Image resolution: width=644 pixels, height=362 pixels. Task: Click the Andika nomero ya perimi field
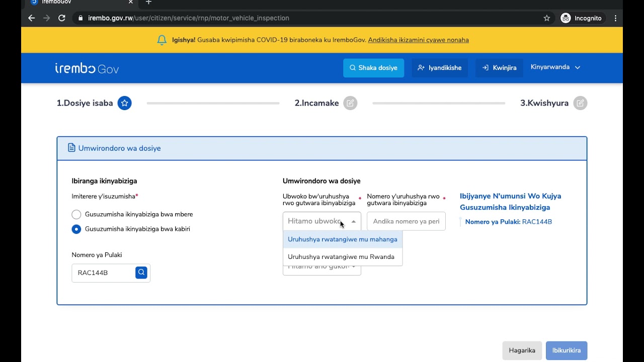click(406, 221)
